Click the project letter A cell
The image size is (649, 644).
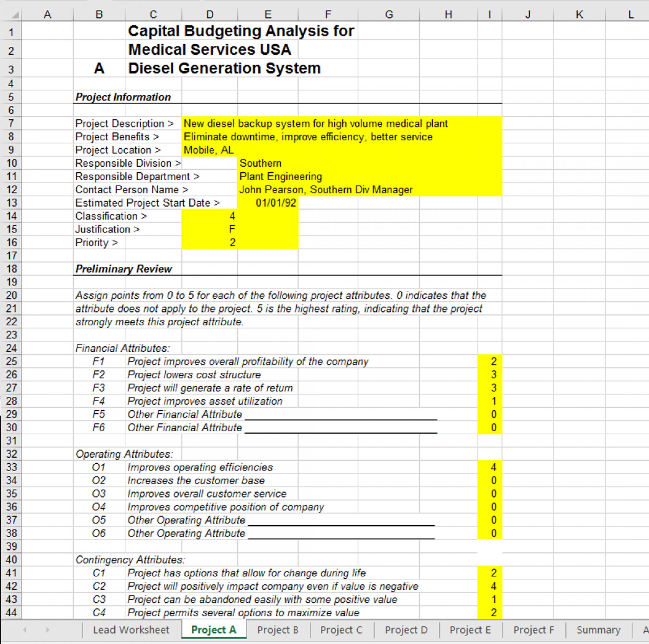[99, 69]
